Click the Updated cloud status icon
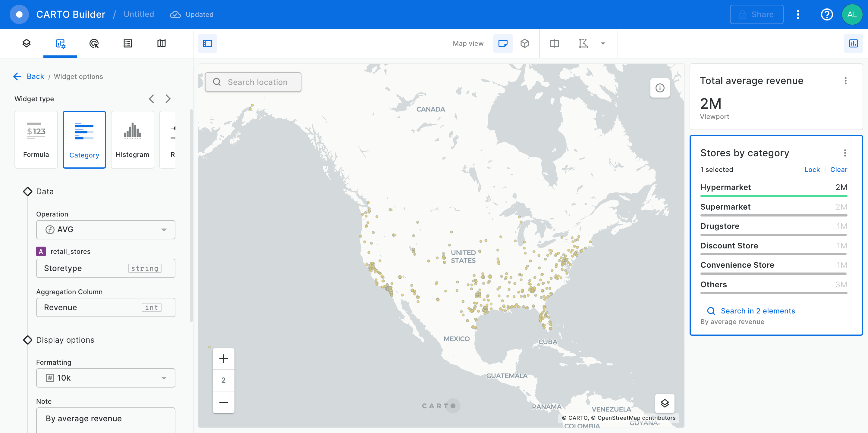The image size is (868, 433). tap(175, 14)
